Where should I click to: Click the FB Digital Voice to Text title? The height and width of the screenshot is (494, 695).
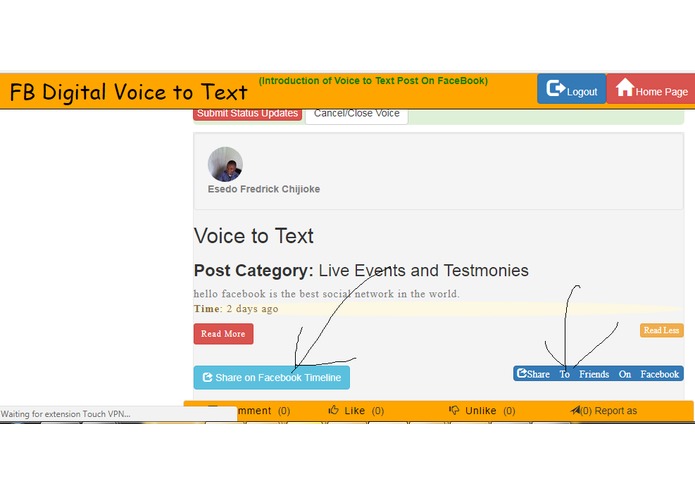coord(129,92)
